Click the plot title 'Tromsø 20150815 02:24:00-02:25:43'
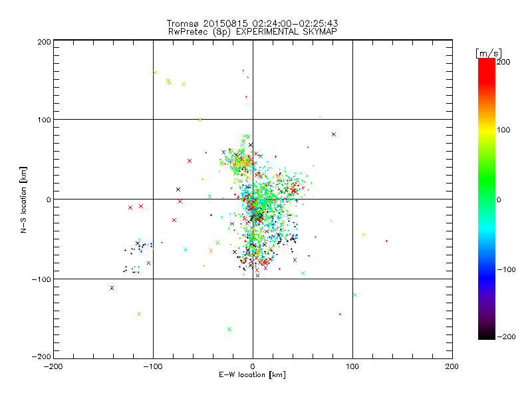Image resolution: width=532 pixels, height=399 pixels. tap(252, 23)
